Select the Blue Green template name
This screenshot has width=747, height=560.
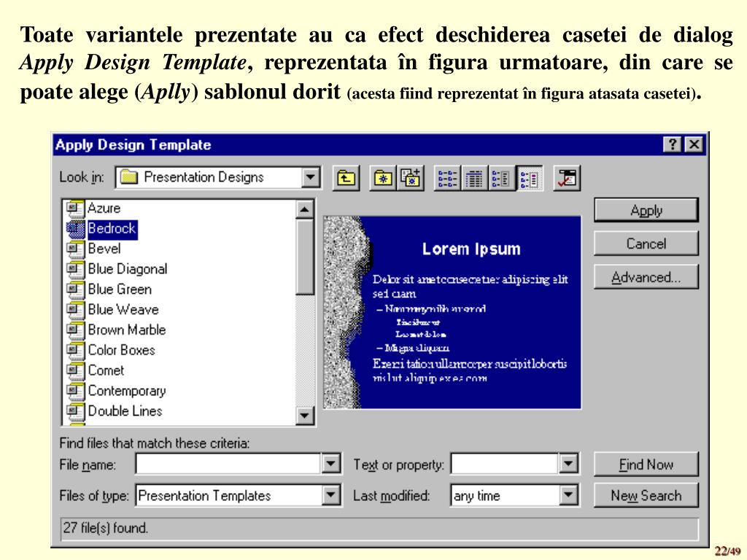point(120,289)
